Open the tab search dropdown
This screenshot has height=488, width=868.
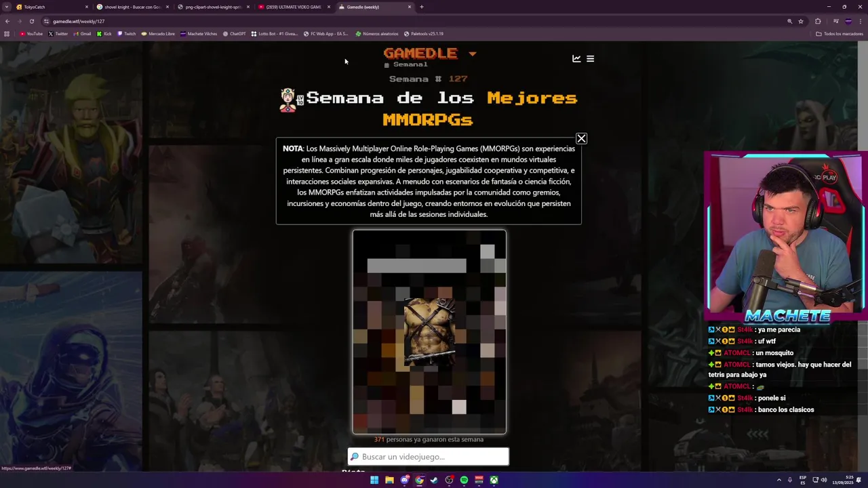click(6, 7)
